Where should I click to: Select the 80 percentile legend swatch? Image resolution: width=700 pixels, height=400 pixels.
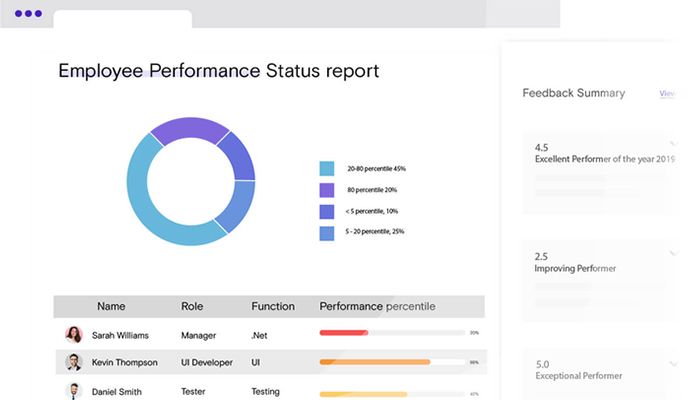pyautogui.click(x=327, y=190)
